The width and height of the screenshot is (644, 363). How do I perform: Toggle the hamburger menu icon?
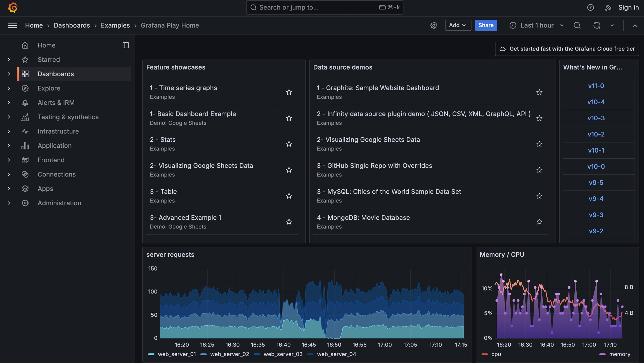click(12, 25)
